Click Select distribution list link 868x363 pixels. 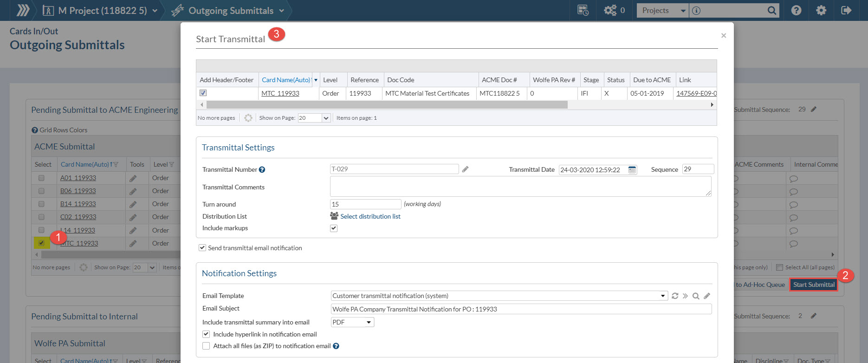(370, 216)
